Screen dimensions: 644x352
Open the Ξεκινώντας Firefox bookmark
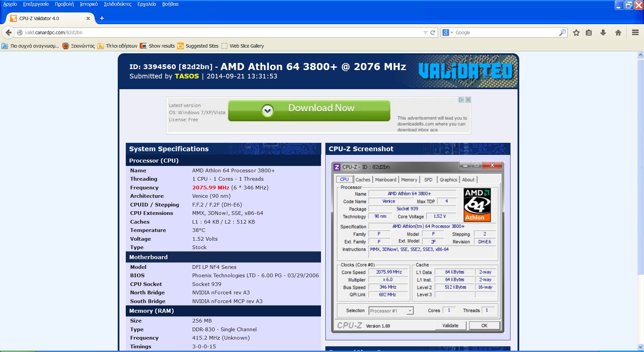[79, 46]
